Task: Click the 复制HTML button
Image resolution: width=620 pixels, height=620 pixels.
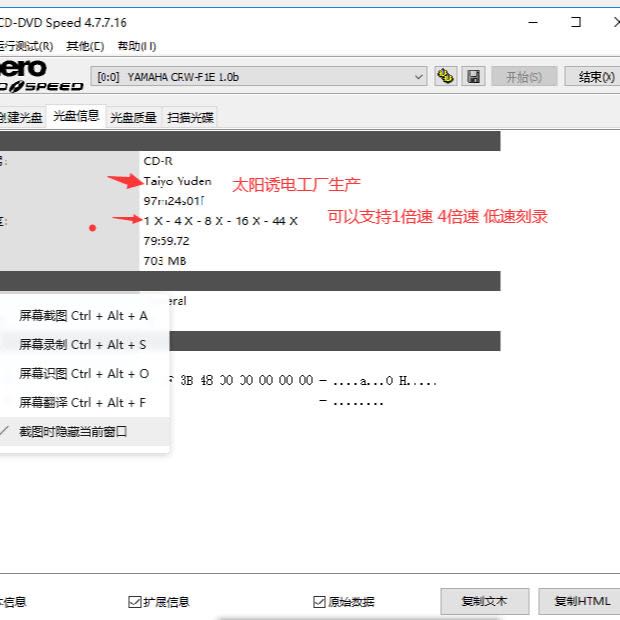Action: click(581, 601)
